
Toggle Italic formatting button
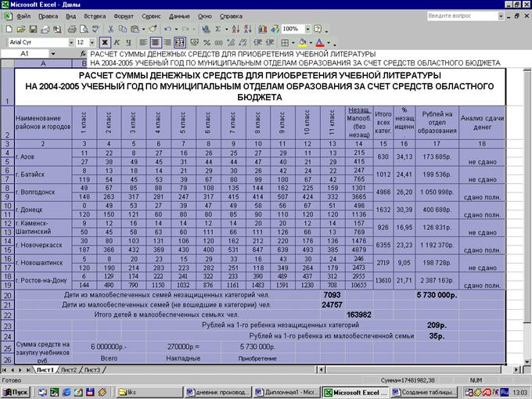click(x=117, y=42)
